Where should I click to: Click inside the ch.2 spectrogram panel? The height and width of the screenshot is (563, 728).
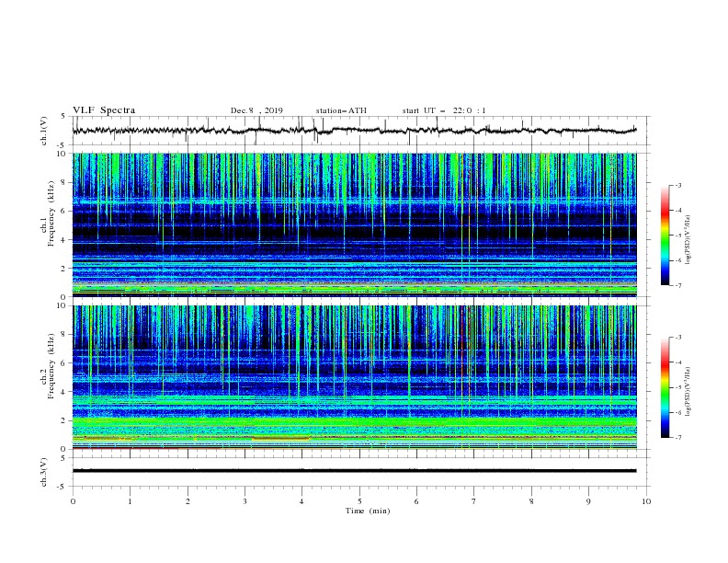[354, 377]
